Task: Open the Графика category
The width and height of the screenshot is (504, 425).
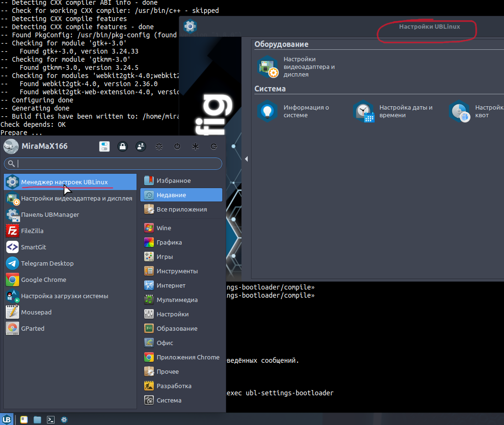Action: [x=181, y=242]
